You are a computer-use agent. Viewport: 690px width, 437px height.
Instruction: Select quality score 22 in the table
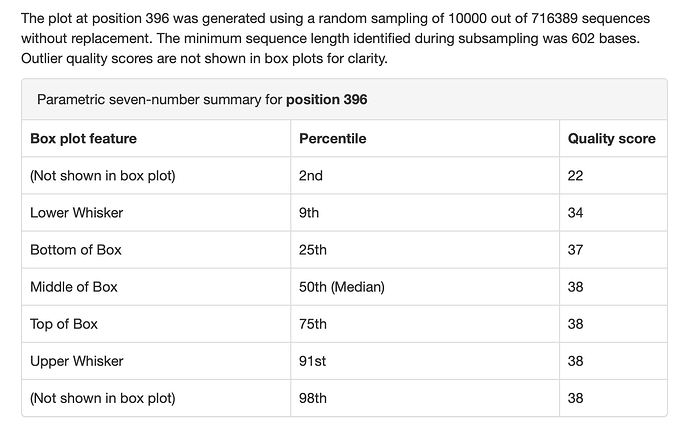coord(575,176)
